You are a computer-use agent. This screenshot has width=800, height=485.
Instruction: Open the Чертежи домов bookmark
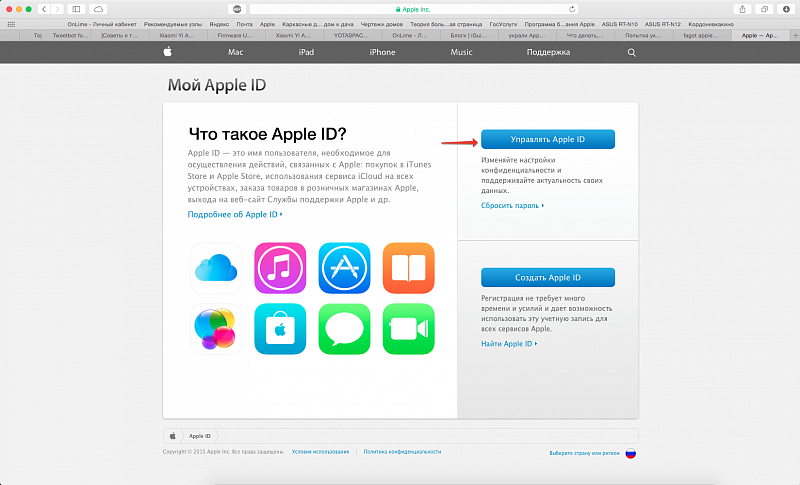click(x=381, y=24)
